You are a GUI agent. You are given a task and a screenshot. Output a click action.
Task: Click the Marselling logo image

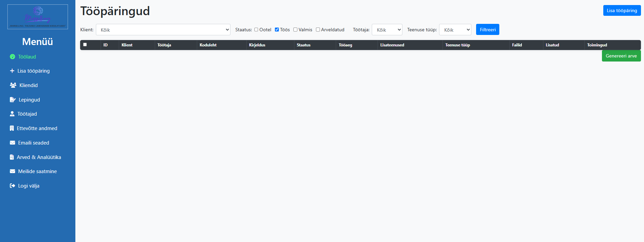point(38,17)
